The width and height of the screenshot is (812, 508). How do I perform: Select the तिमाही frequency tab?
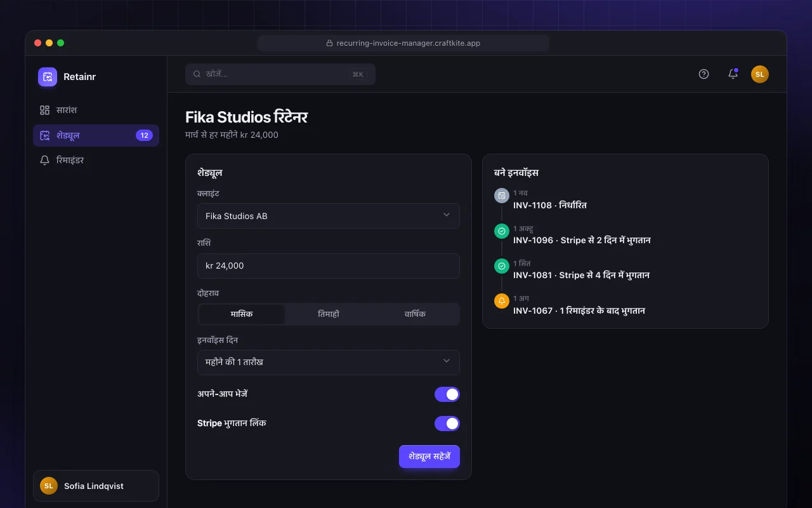[x=329, y=314]
